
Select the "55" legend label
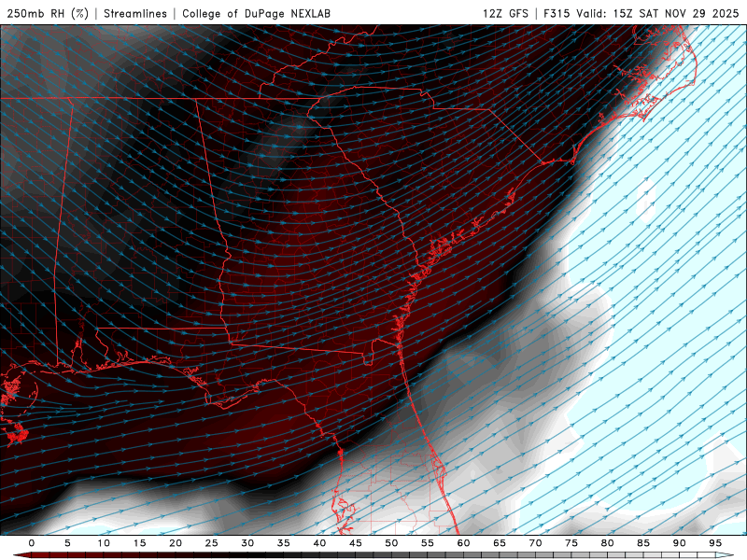click(x=428, y=543)
